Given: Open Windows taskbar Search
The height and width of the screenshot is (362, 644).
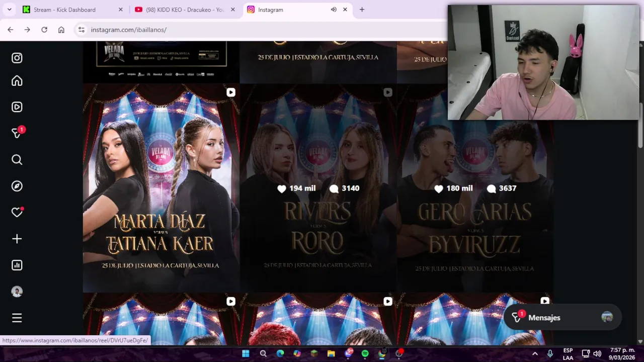Looking at the screenshot, I should pyautogui.click(x=263, y=353).
